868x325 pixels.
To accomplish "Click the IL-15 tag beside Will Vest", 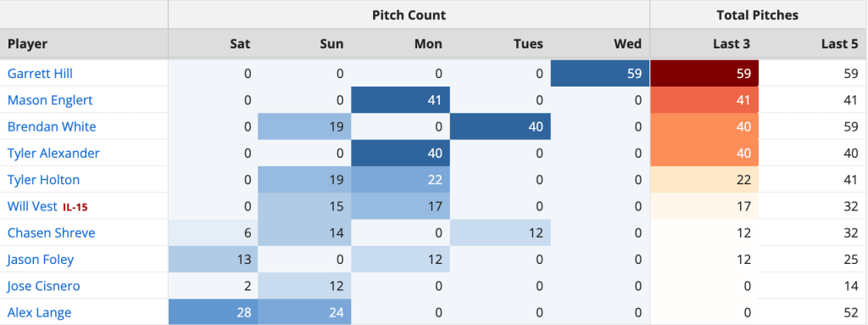I will tap(75, 207).
